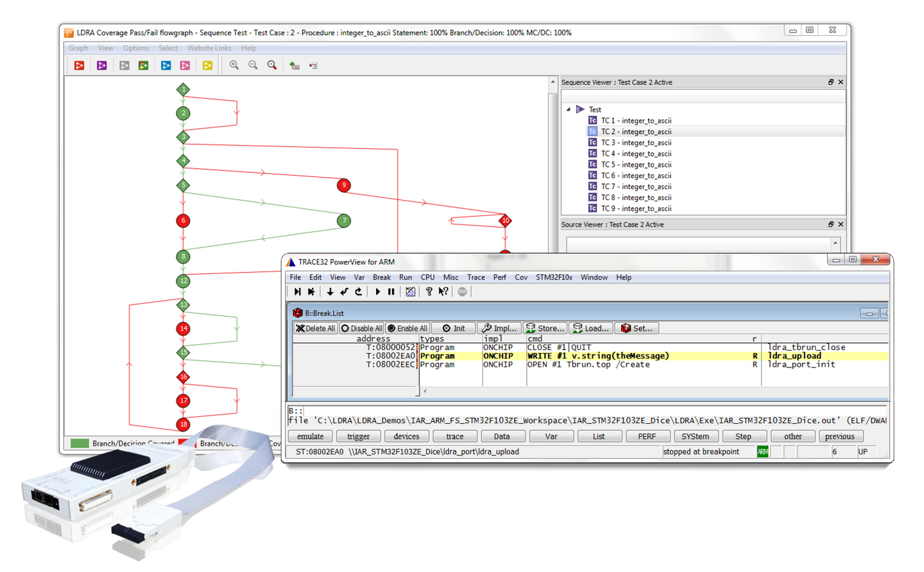Click the Delete All breakpoints button
Screen dimensions: 924x572
click(316, 328)
